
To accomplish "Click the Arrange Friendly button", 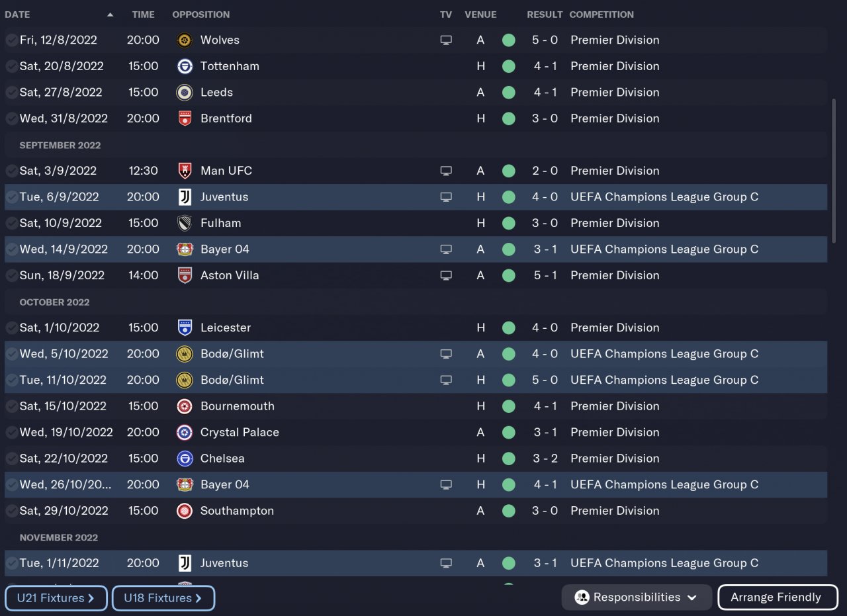I will [x=776, y=597].
